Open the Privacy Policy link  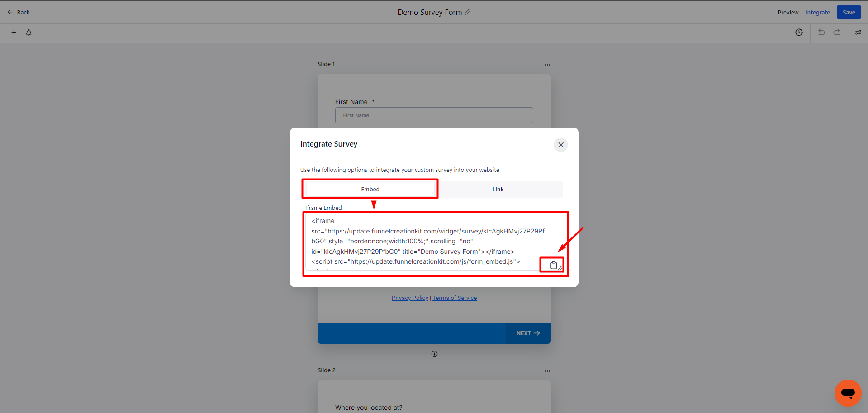click(409, 298)
